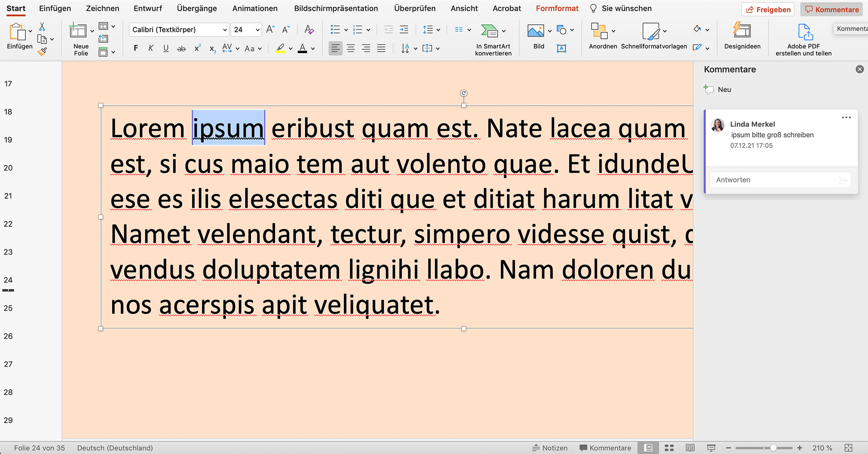Screen dimensions: 868x454
Task: Click the format painter brush icon
Action: [x=42, y=51]
